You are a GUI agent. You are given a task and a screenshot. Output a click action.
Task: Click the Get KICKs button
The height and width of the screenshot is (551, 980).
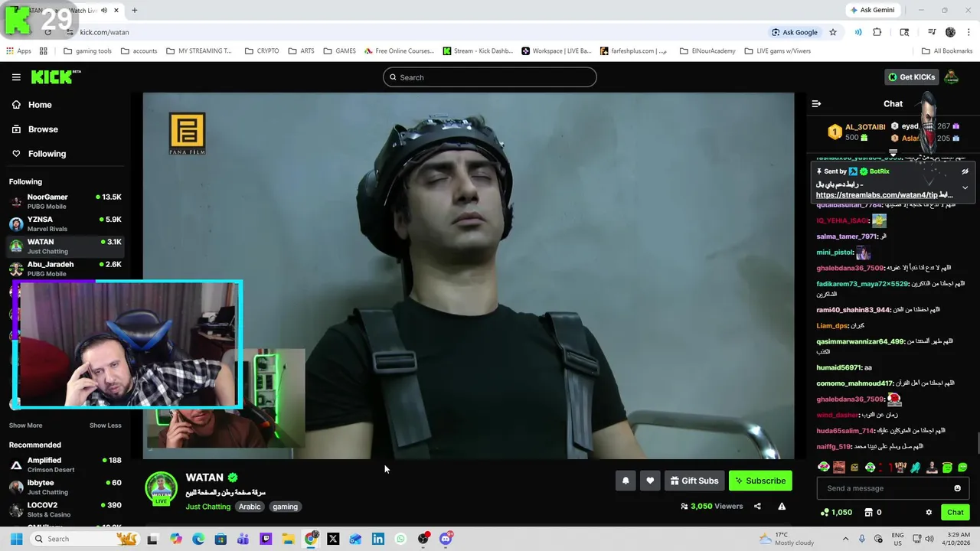[911, 77]
